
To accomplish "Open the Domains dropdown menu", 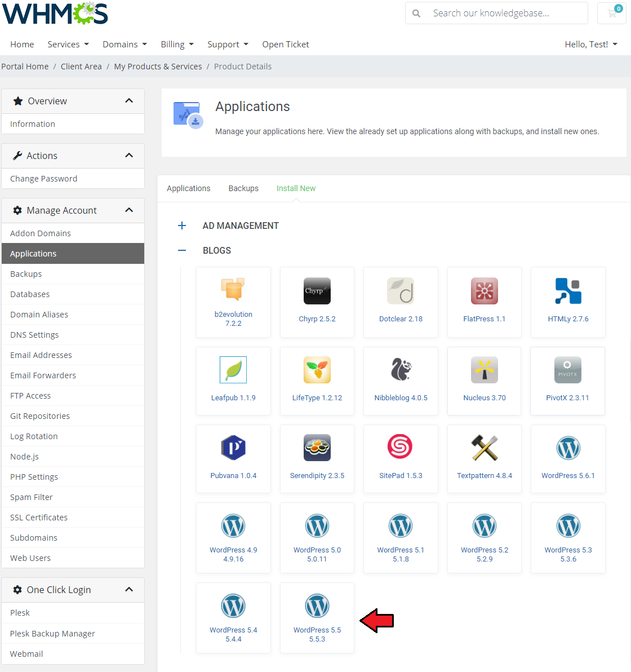I will point(125,45).
